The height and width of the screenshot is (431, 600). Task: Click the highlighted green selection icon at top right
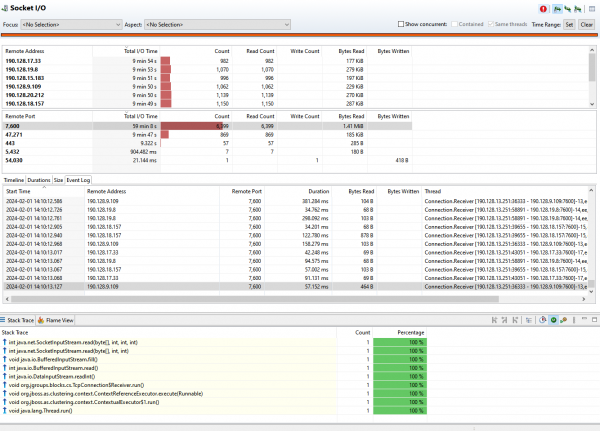point(557,7)
